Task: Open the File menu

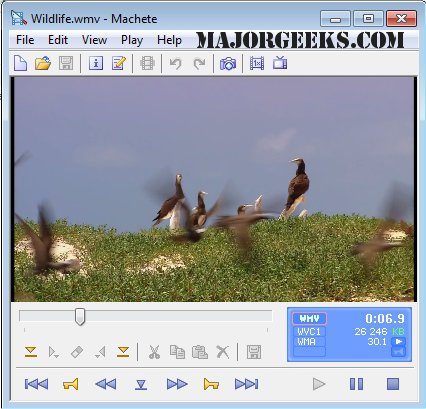Action: 25,40
